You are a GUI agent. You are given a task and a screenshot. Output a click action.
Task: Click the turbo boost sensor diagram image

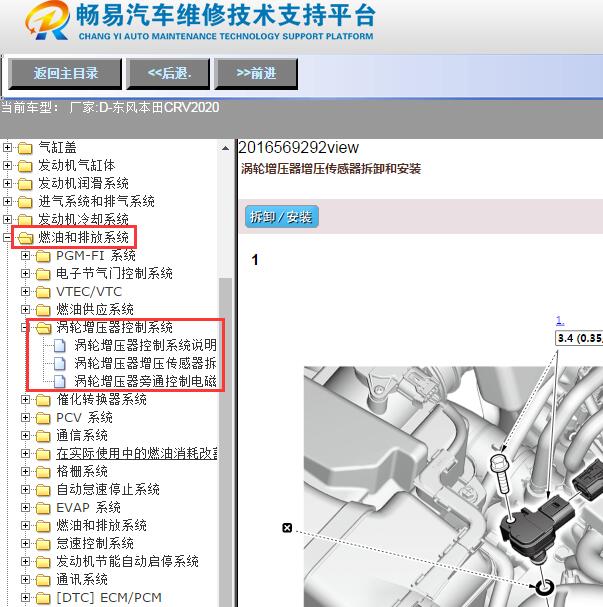(x=453, y=487)
